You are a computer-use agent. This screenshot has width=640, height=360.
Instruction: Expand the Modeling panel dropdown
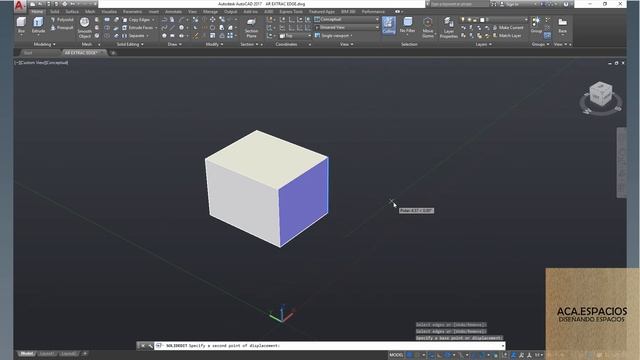44,44
